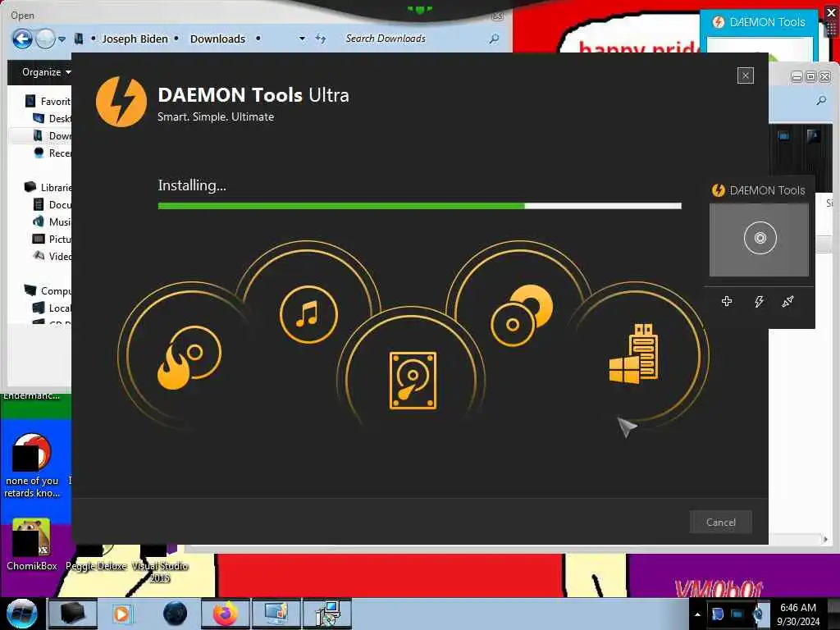840x630 pixels.
Task: Click the disc drive thumbnail in DAEMON Tools gadget
Action: [759, 240]
